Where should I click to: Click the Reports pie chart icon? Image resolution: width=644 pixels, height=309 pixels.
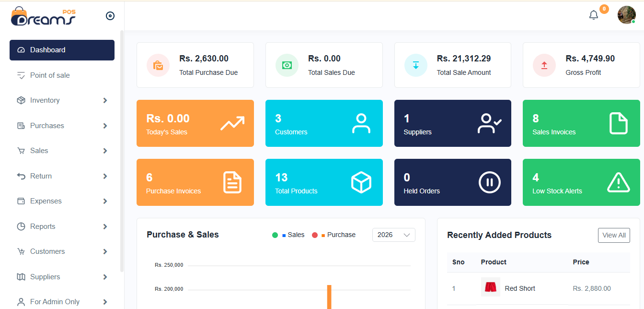(x=21, y=226)
